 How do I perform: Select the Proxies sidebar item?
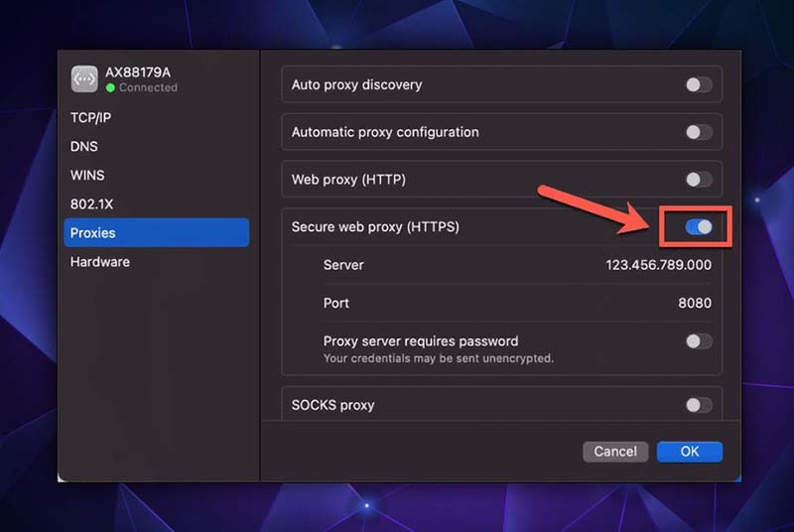click(93, 233)
